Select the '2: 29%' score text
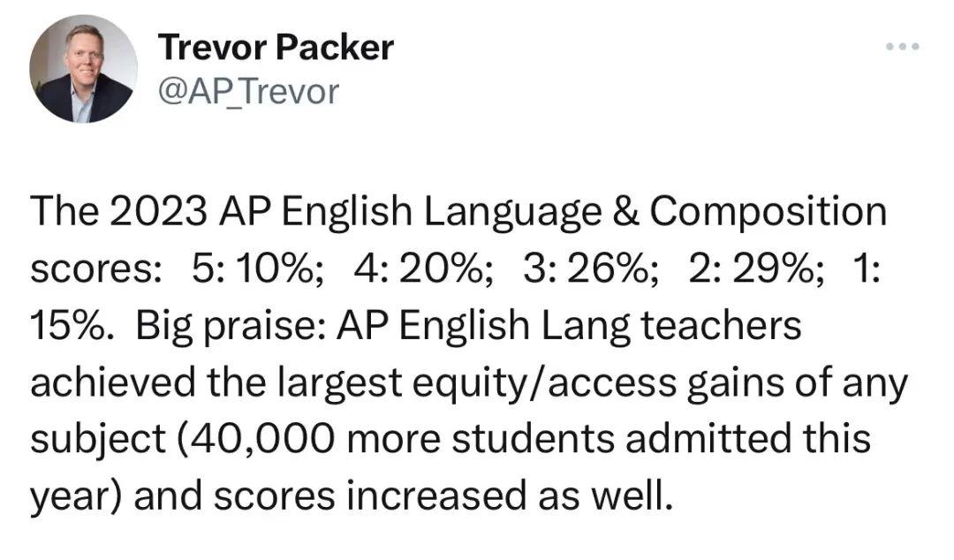The width and height of the screenshot is (954, 560). click(x=757, y=268)
